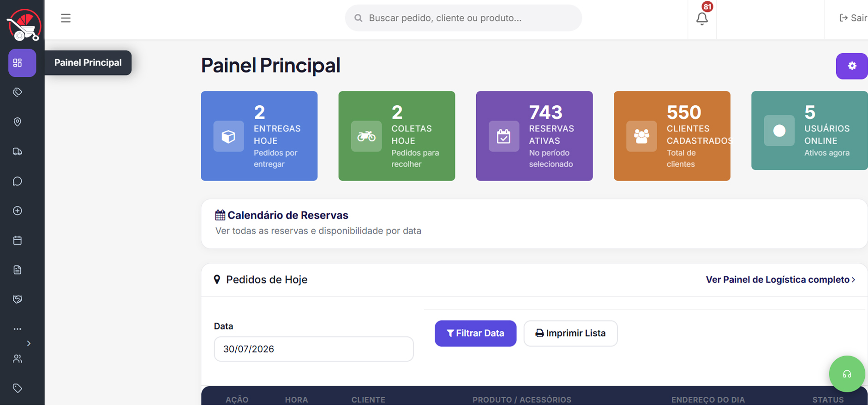Click the plus-circle sidebar icon

18,211
